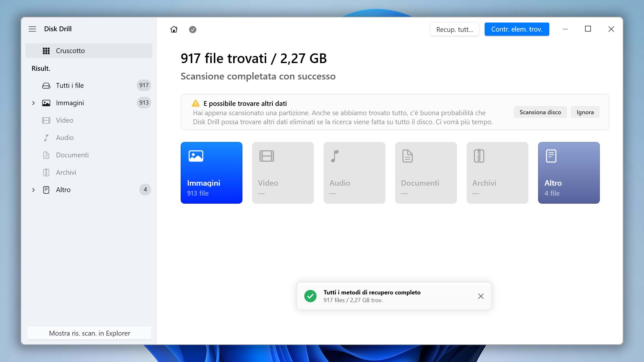Select Cruscotto in the sidebar
Image resolution: width=644 pixels, height=362 pixels.
point(89,51)
